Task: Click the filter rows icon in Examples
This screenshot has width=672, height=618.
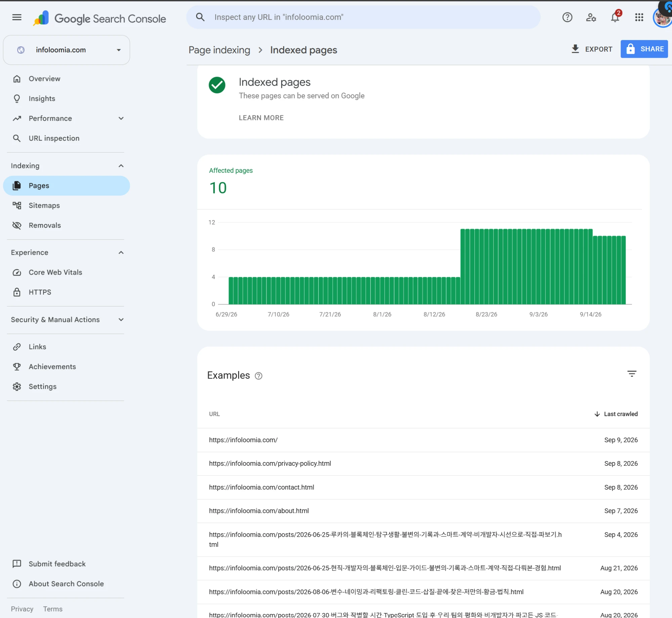Action: [632, 374]
